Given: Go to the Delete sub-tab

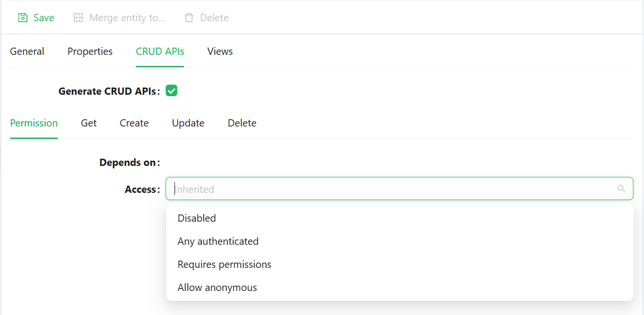Looking at the screenshot, I should tap(242, 123).
